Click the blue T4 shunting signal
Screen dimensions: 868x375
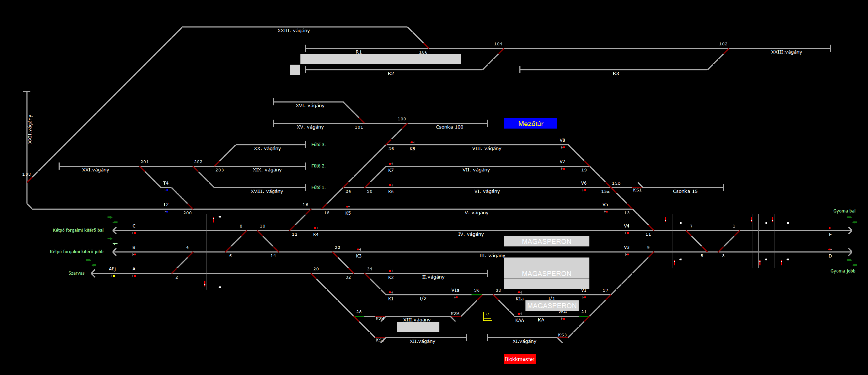click(167, 190)
